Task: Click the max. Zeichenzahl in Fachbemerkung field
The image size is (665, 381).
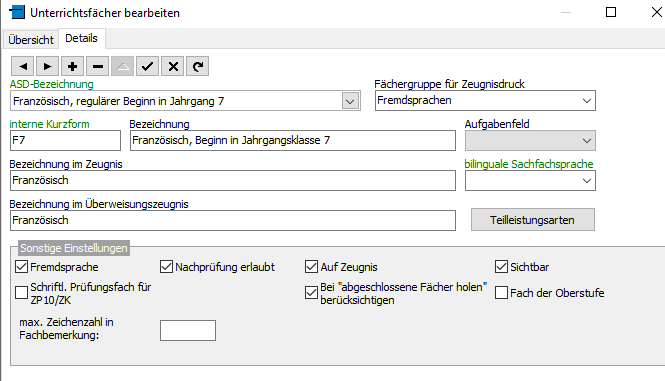Action: [188, 331]
